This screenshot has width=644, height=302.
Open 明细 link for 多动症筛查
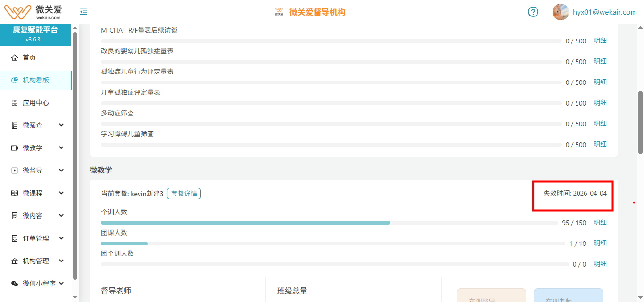coord(600,123)
